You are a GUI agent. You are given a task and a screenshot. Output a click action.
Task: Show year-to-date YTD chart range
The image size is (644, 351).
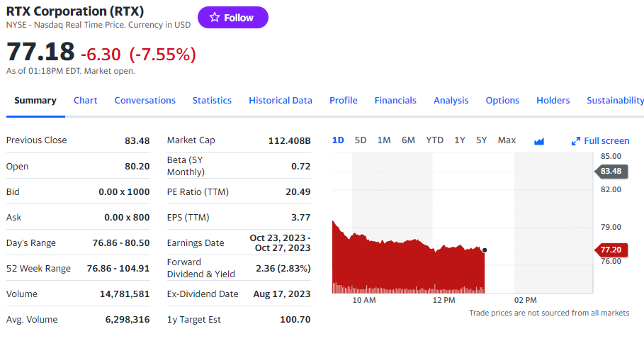pyautogui.click(x=434, y=140)
